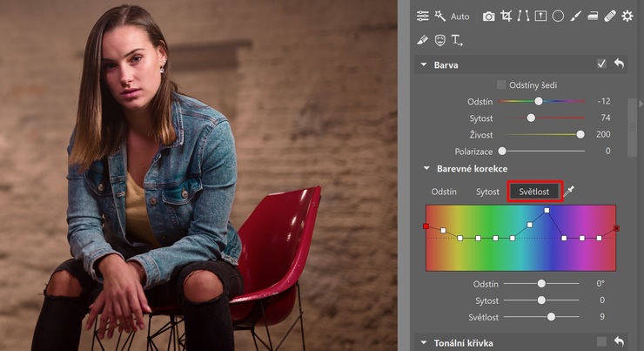Expand the Tonální křivka section
The image size is (644, 351).
424,342
